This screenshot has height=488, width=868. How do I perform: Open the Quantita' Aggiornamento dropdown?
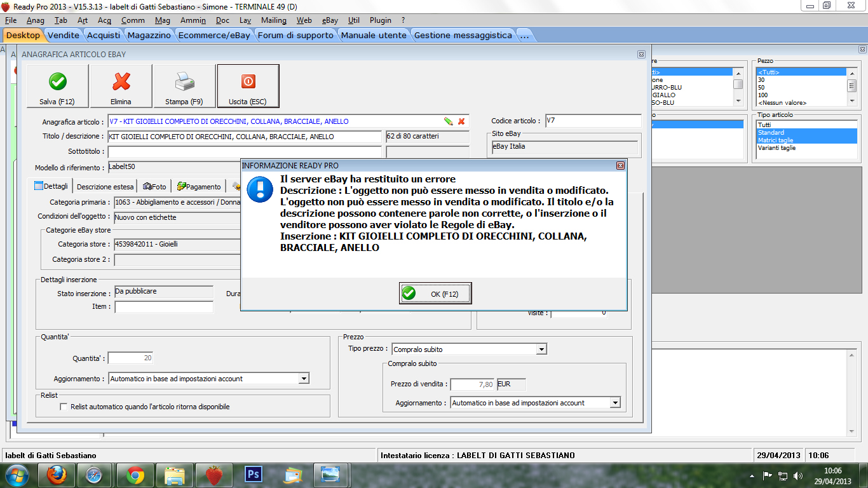[x=304, y=378]
